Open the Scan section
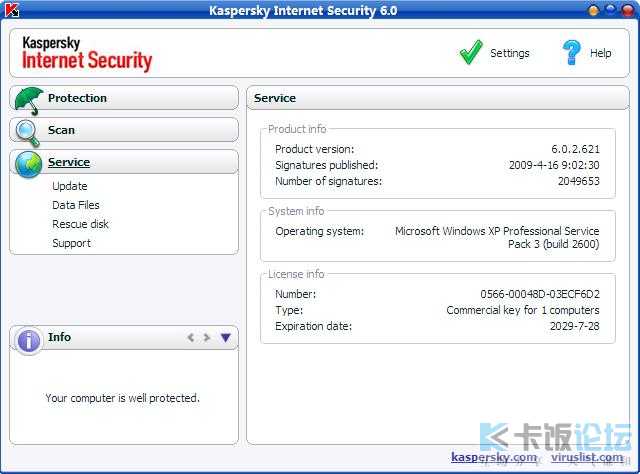Image resolution: width=640 pixels, height=474 pixels. point(61,130)
